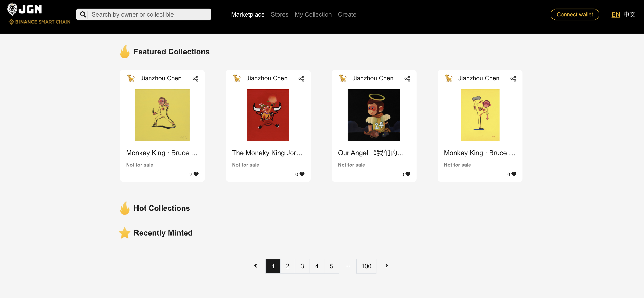This screenshot has width=644, height=298.
Task: Go to next page arrow
Action: point(386,266)
